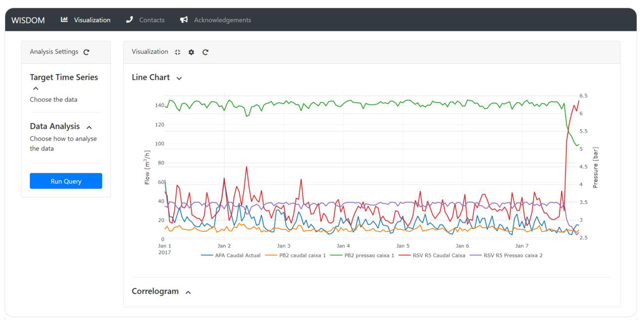Screen dimensions: 644x326
Task: Click the Analysis Settings refresh icon
Action: tap(86, 52)
